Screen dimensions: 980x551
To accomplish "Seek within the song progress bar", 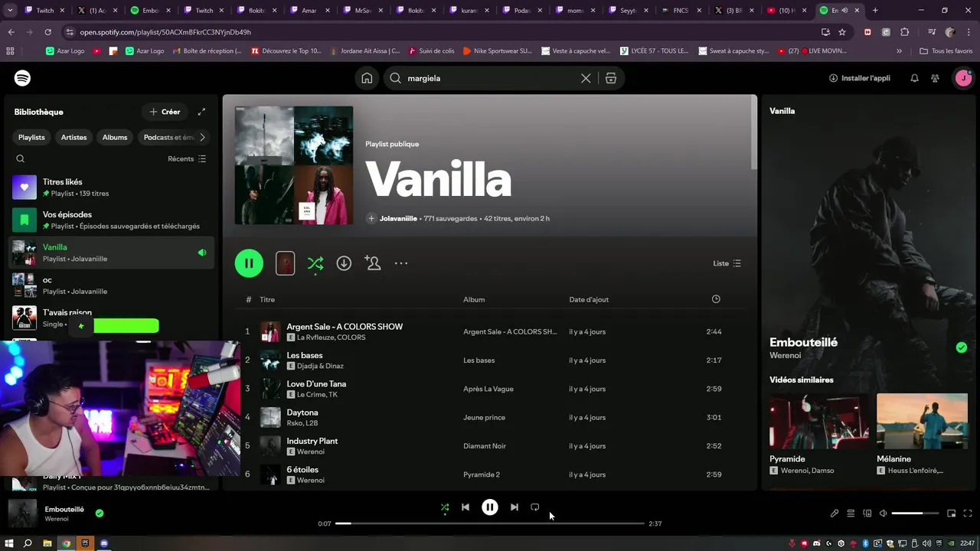I will coord(490,523).
